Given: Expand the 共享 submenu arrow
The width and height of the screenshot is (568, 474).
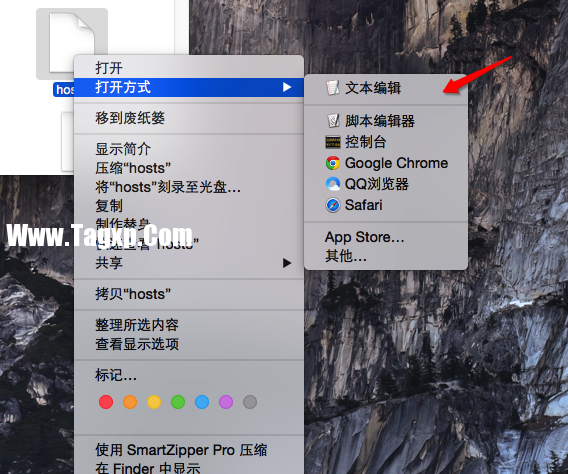Looking at the screenshot, I should (287, 263).
